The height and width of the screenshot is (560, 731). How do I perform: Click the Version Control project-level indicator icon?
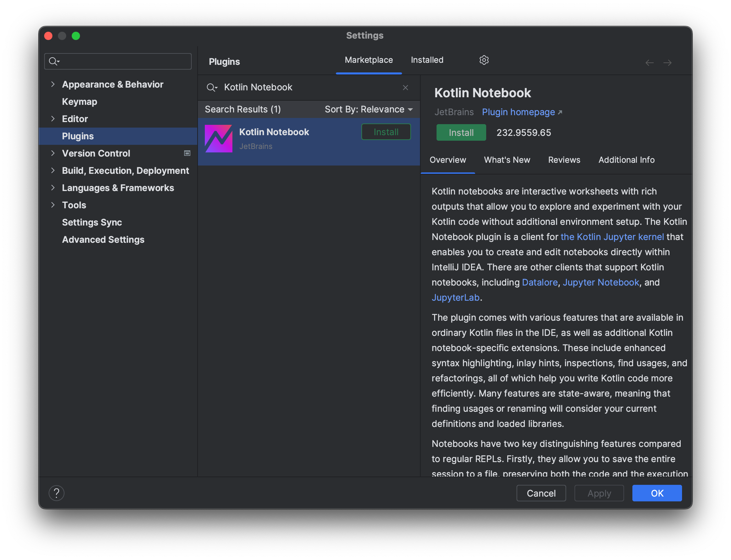[187, 153]
